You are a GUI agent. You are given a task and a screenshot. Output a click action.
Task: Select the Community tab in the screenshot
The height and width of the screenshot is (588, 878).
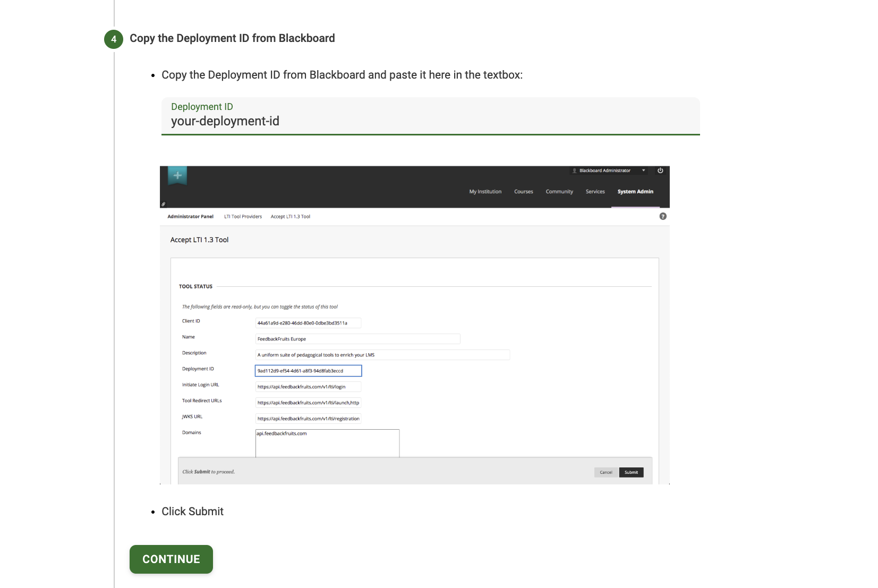[559, 192]
